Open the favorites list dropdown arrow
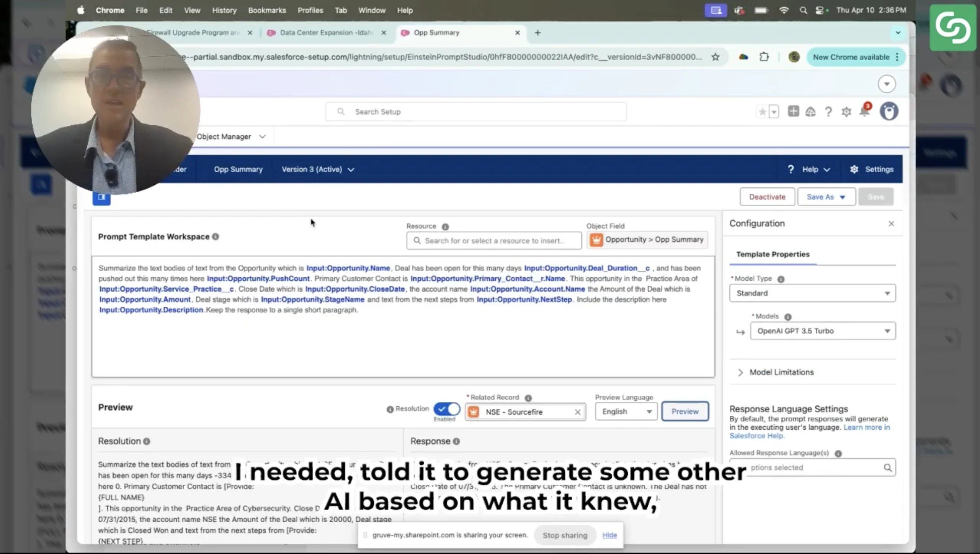 coord(774,112)
